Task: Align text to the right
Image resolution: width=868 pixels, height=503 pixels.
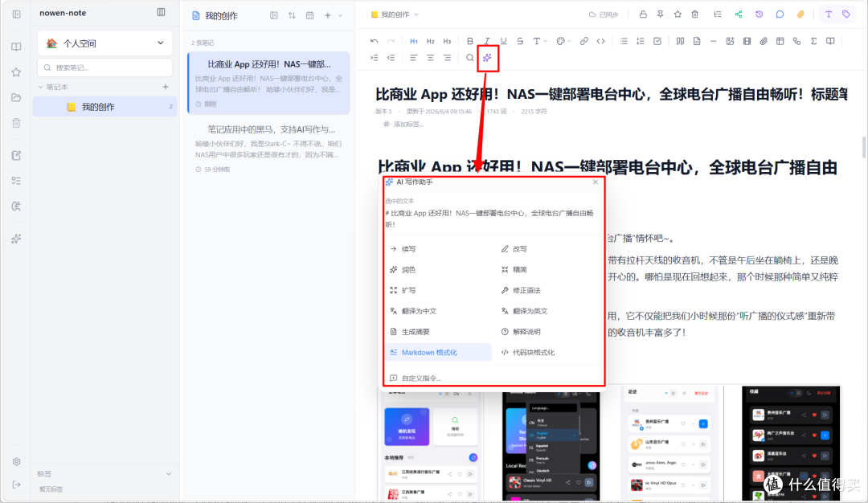Action: pyautogui.click(x=447, y=58)
